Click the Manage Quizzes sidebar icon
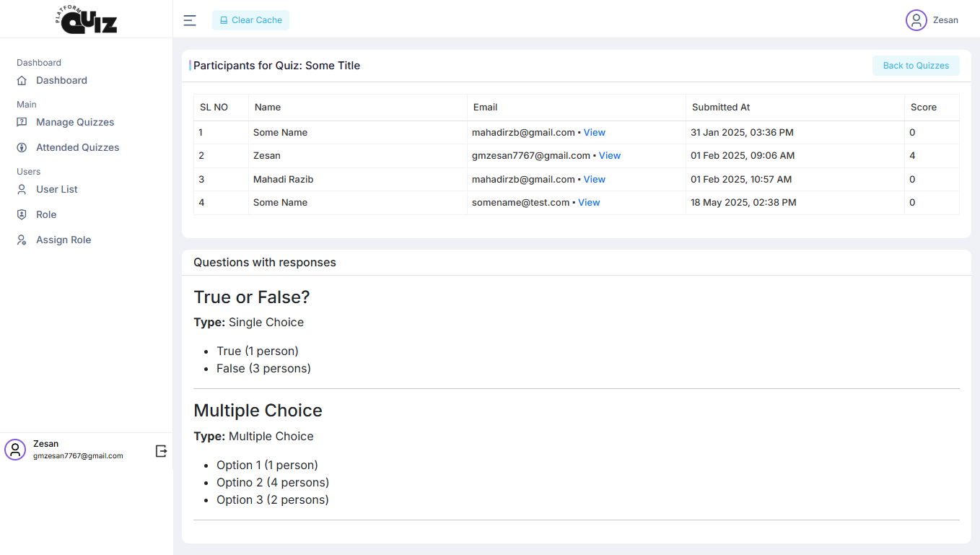The width and height of the screenshot is (980, 555). click(22, 122)
